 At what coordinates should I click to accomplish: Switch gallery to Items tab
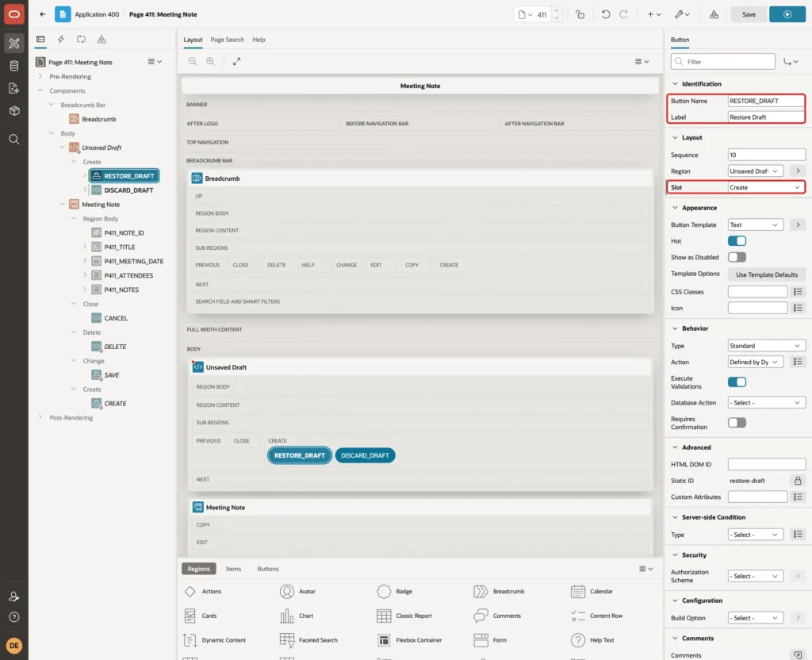pos(234,569)
